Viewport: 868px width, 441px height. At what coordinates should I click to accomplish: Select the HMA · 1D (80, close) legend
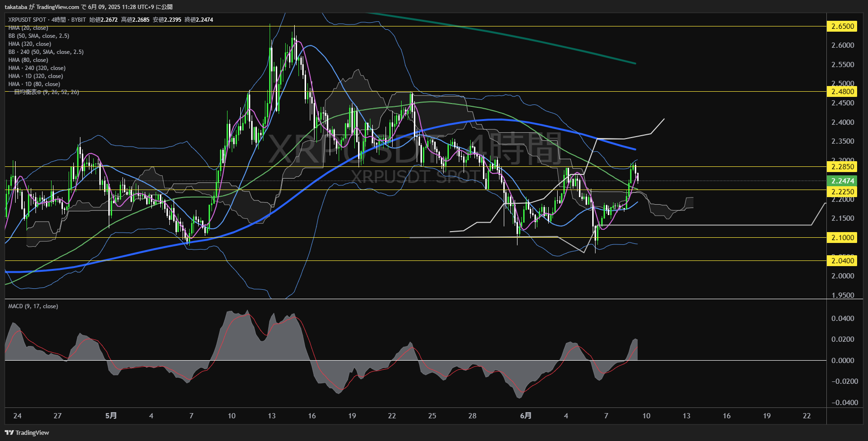(34, 84)
